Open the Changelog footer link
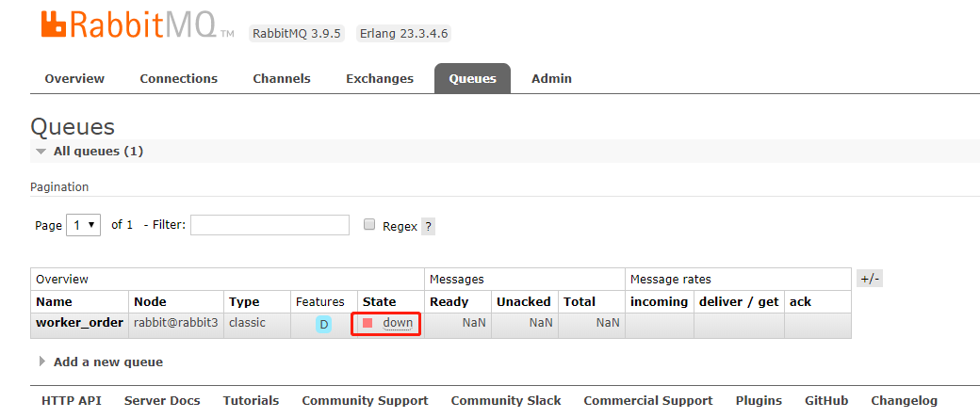The image size is (980, 418). point(904,400)
